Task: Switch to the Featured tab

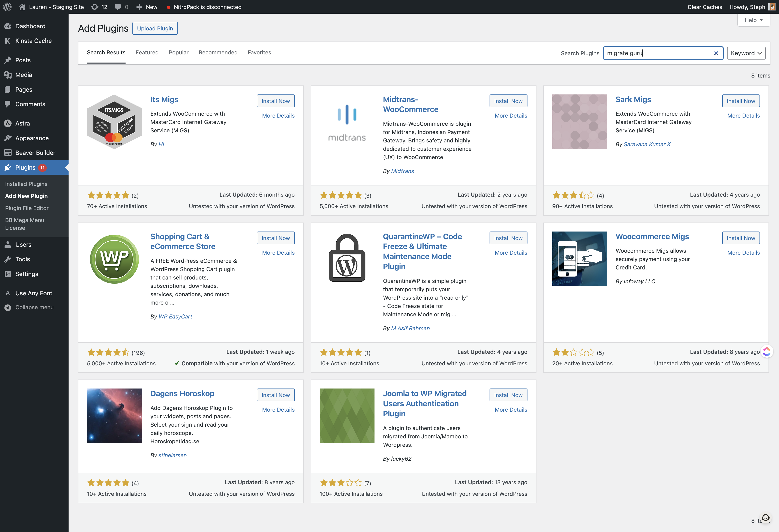Action: pyautogui.click(x=147, y=52)
